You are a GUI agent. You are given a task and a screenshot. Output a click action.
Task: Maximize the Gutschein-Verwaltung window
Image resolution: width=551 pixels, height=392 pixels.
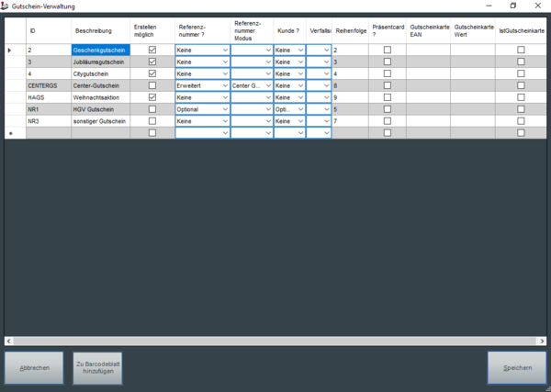(x=512, y=6)
